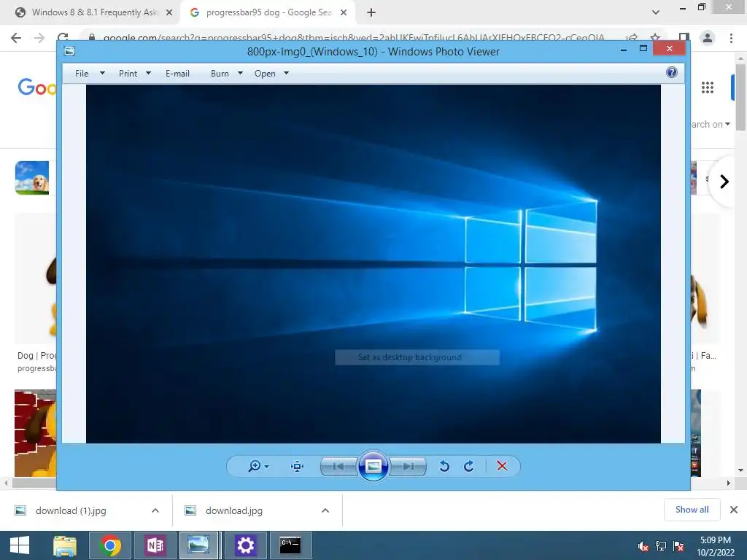Open PC Settings gear in taskbar
747x560 pixels.
click(245, 545)
